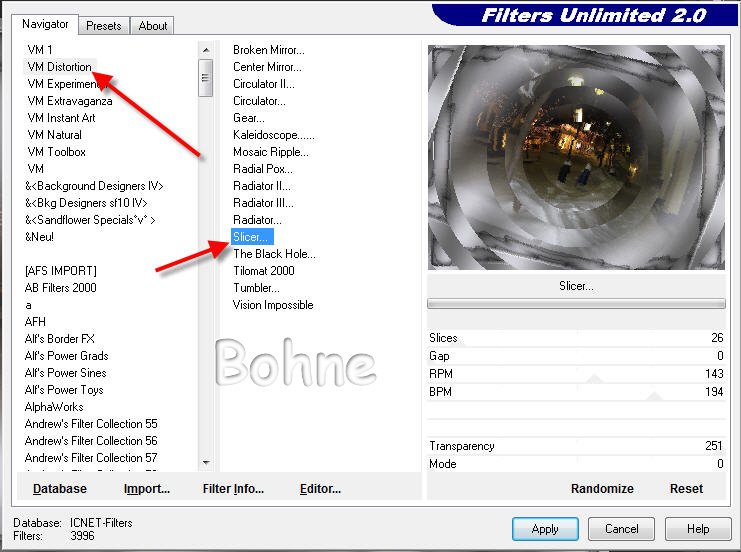Choose the Kaleidoscope filter
741x552 pixels.
click(x=273, y=135)
